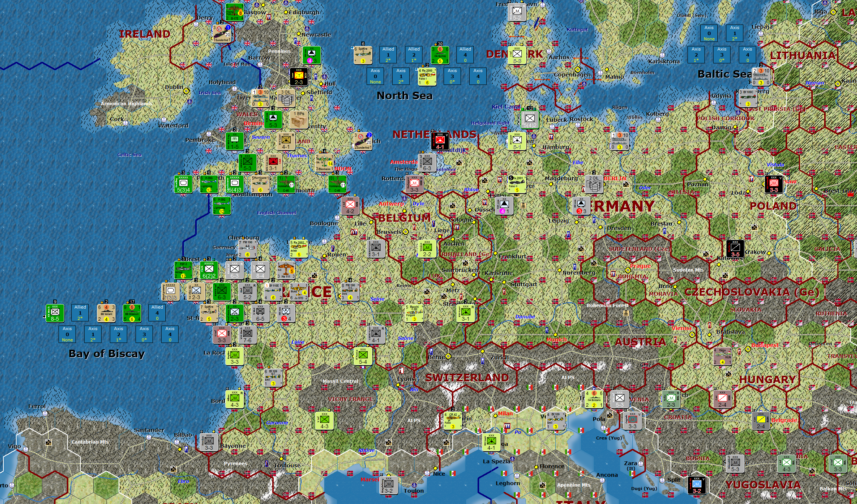Select the black 4-1 unit in Netherlands
The width and height of the screenshot is (857, 504).
tap(440, 141)
